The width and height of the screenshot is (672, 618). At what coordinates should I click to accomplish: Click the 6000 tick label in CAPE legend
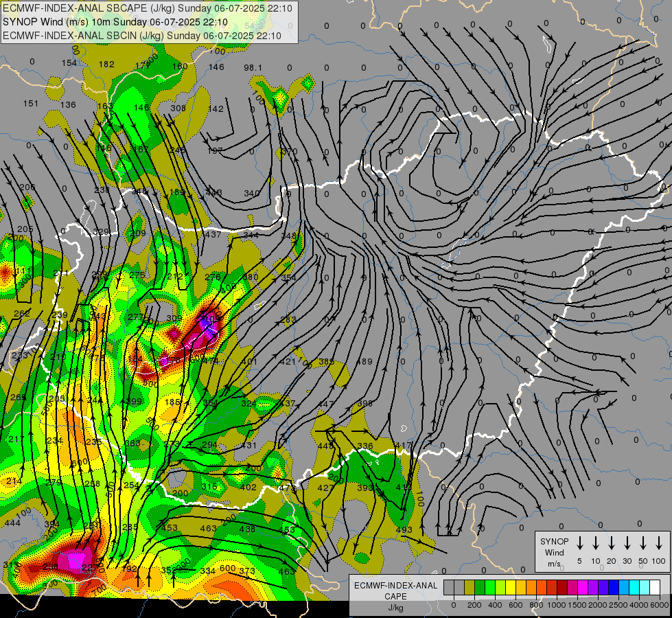point(659,605)
